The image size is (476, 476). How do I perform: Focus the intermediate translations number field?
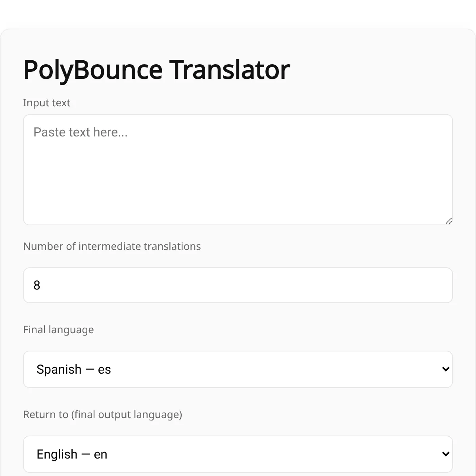click(238, 285)
